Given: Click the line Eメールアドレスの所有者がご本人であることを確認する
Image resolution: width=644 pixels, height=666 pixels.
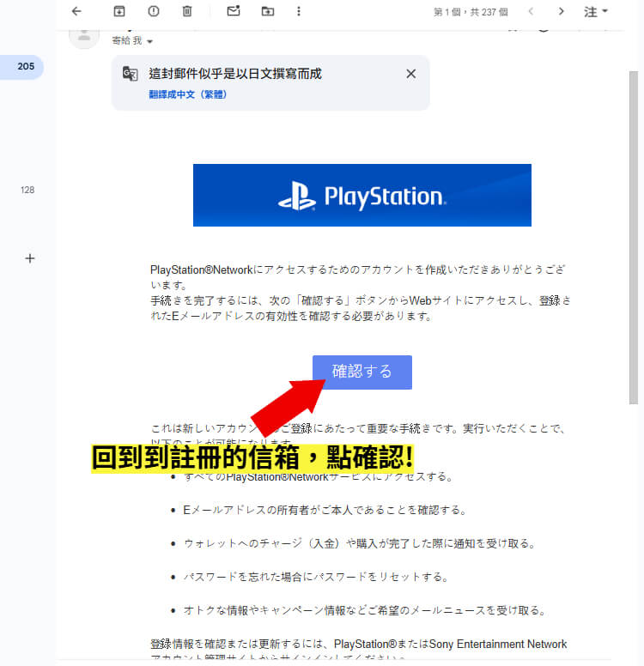Looking at the screenshot, I should point(325,510).
